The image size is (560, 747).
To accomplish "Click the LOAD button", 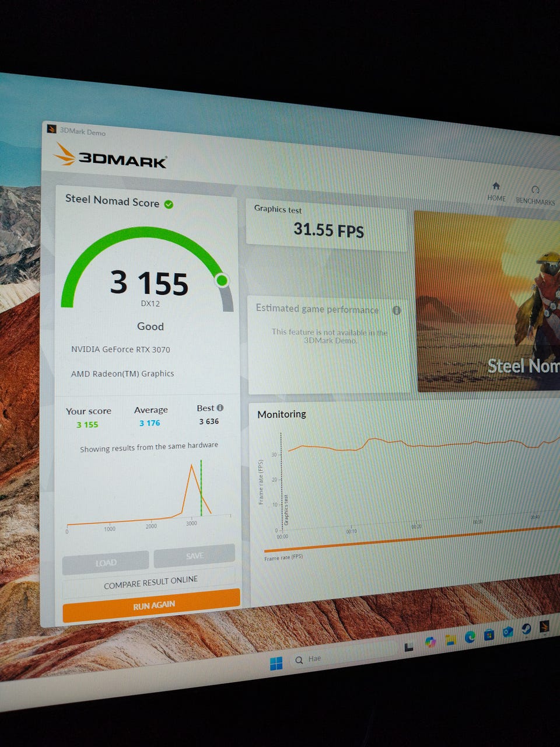I will coord(106,563).
